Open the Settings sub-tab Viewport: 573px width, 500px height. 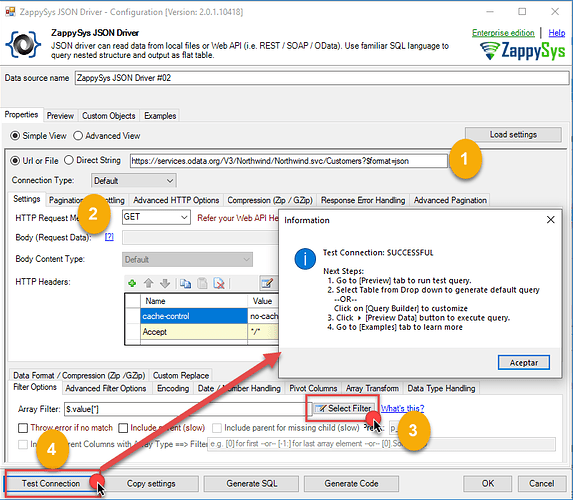point(27,199)
